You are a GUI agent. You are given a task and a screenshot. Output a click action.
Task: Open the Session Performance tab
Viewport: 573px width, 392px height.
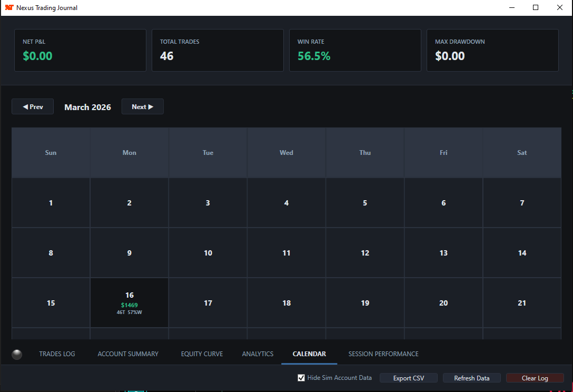[x=383, y=354]
